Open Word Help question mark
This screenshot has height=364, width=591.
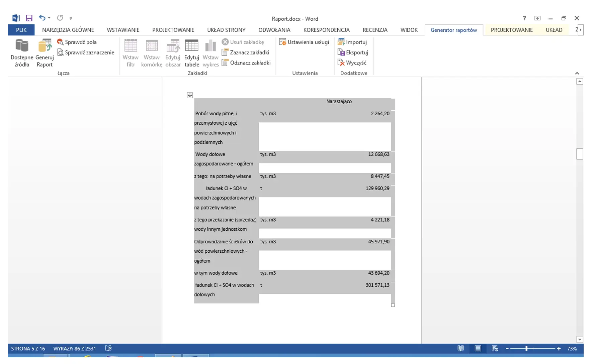524,18
